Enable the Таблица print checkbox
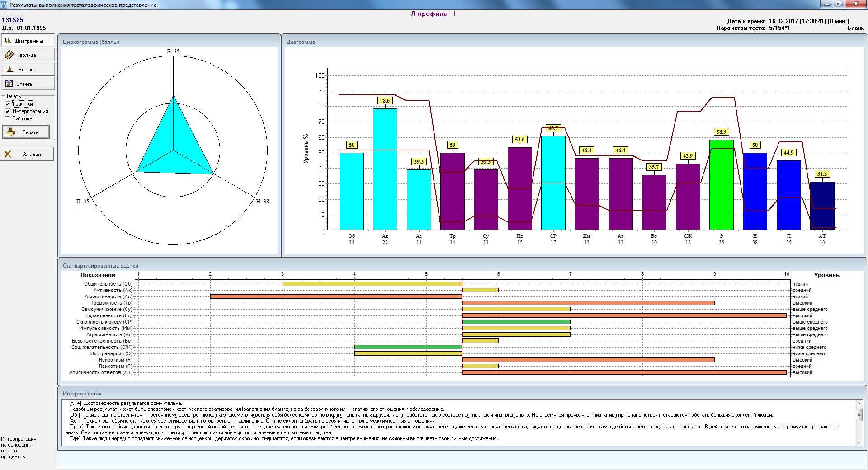The image size is (868, 470). [x=7, y=118]
